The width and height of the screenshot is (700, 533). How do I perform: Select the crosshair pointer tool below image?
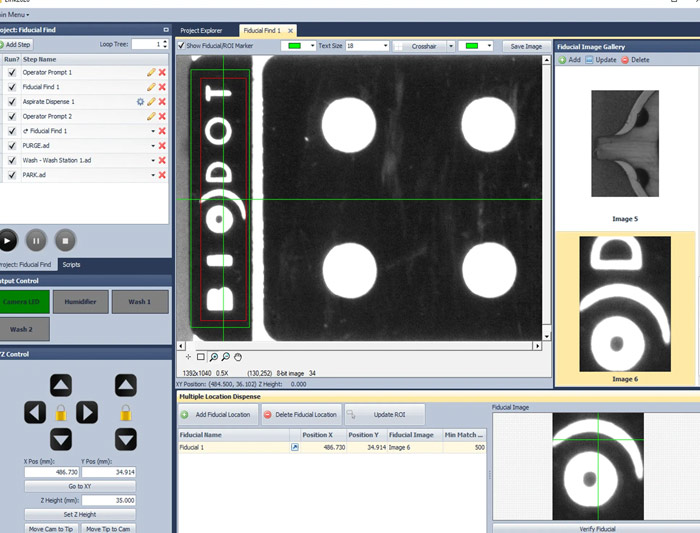[x=188, y=357]
